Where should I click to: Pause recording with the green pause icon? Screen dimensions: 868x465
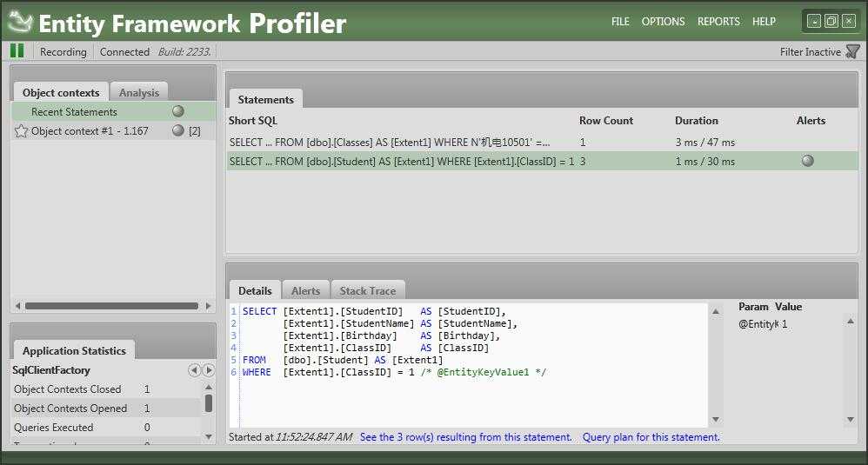point(17,51)
